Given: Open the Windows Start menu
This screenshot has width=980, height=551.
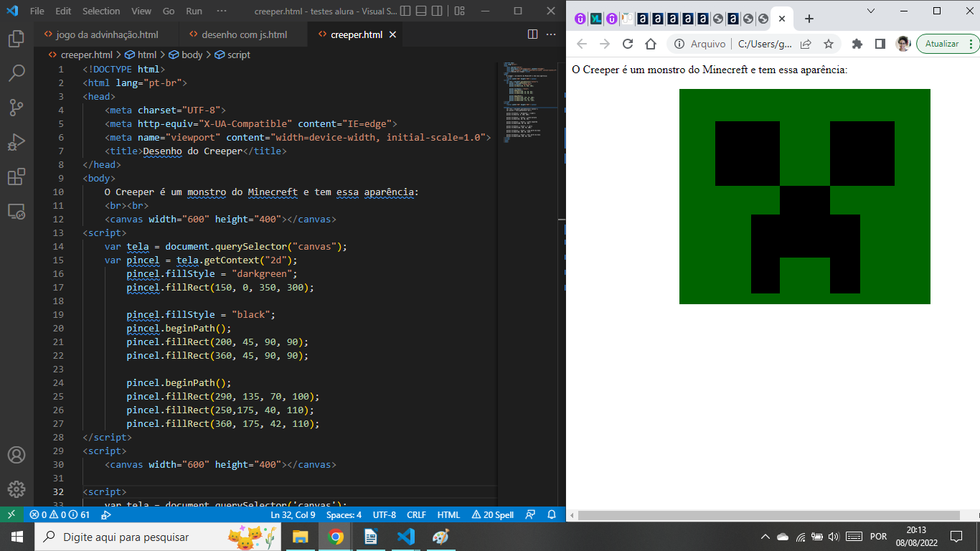Looking at the screenshot, I should [x=17, y=537].
